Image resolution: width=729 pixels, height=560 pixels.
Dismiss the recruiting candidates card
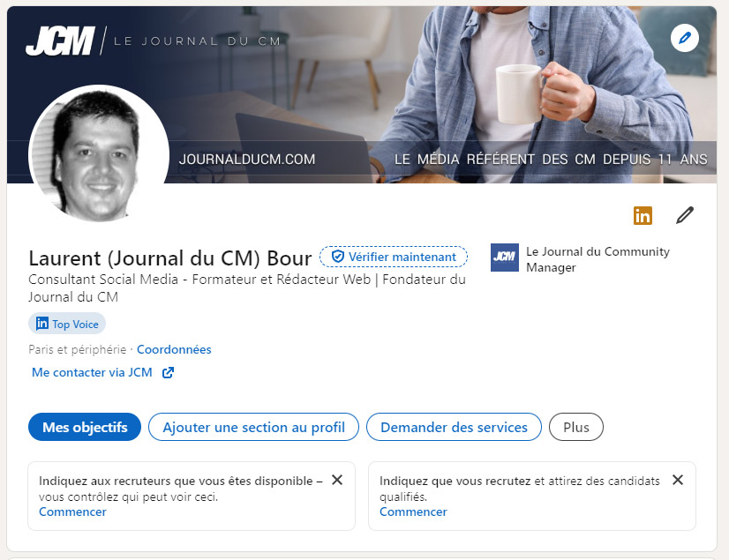point(678,480)
